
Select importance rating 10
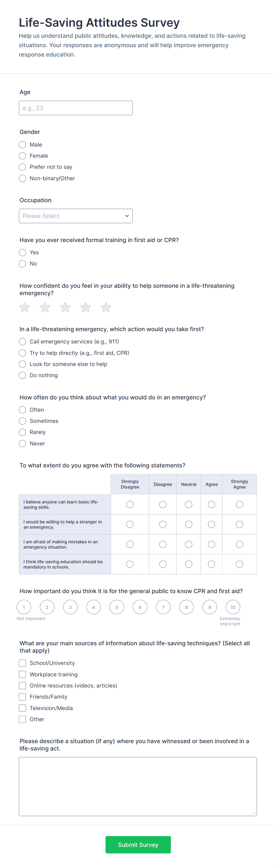point(233,607)
